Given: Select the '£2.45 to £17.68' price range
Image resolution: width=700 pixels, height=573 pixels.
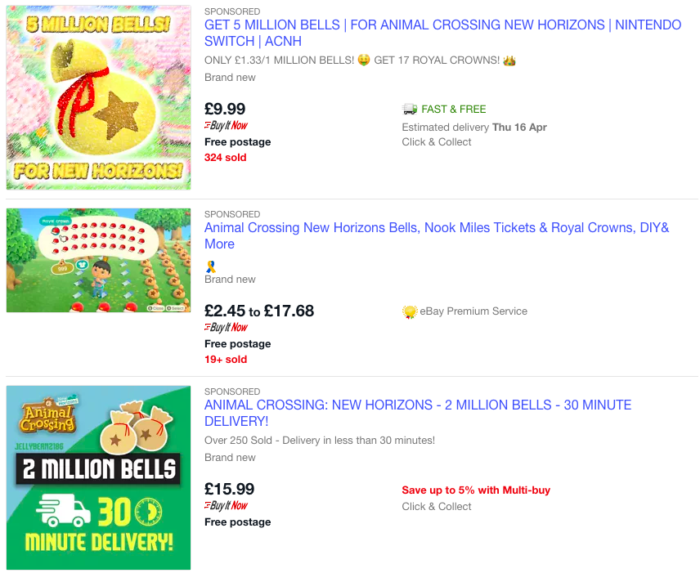Looking at the screenshot, I should pos(259,311).
